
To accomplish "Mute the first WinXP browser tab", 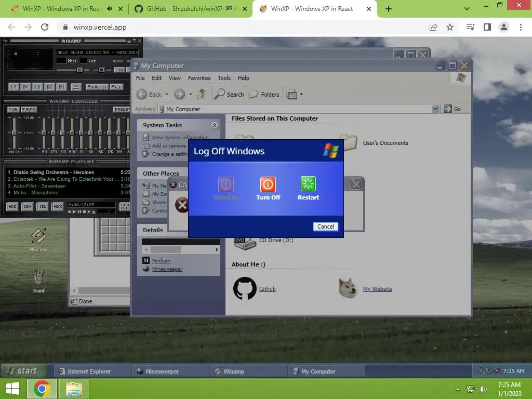I will (109, 9).
